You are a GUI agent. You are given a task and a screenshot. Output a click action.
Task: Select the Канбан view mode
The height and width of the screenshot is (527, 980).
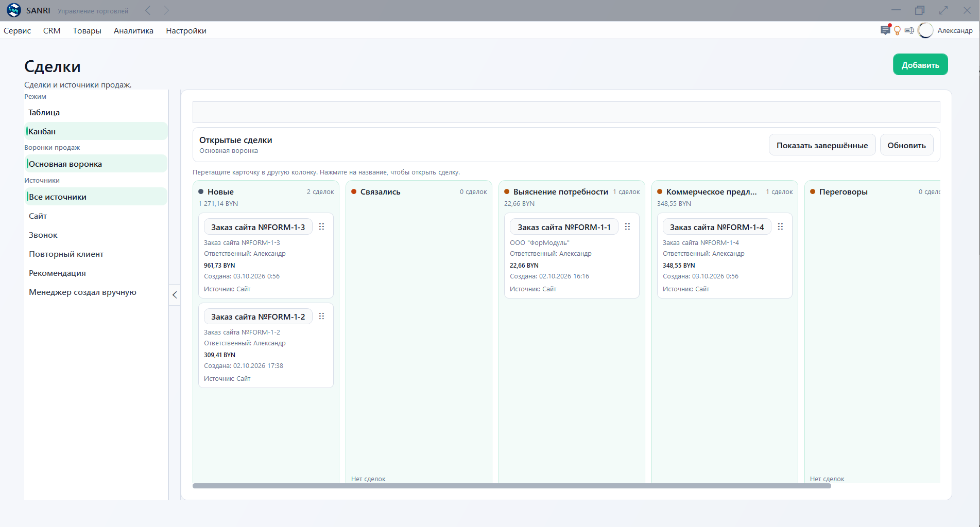96,131
